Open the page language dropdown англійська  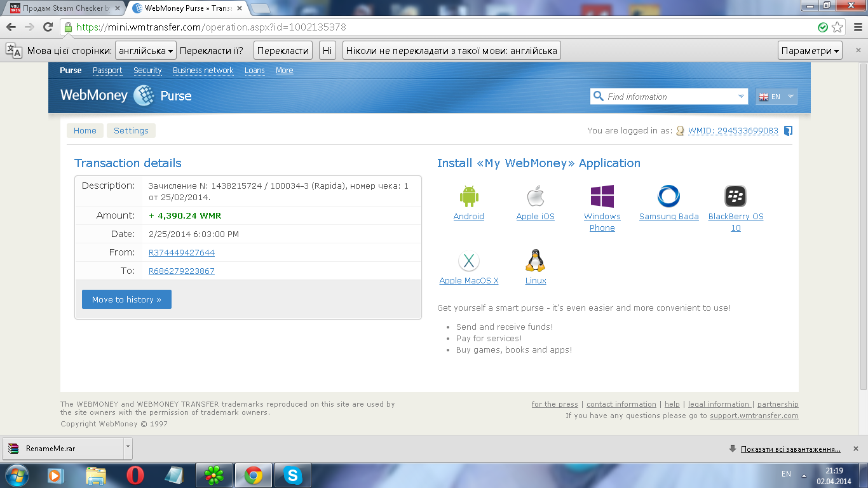click(x=146, y=51)
